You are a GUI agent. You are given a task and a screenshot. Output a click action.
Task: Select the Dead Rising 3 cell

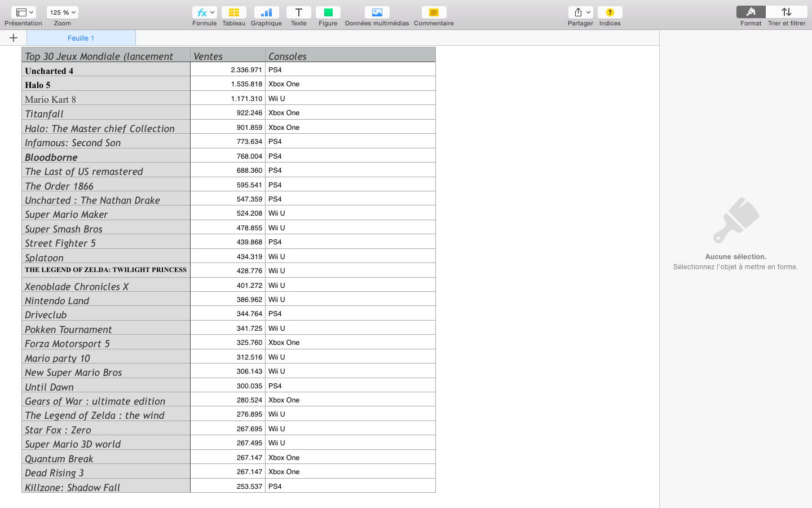pos(106,471)
